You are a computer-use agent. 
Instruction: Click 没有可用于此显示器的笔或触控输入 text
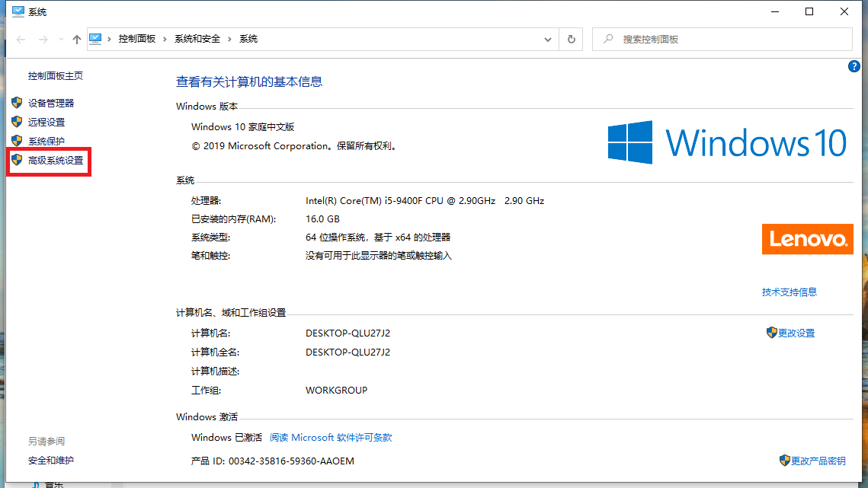click(x=379, y=256)
